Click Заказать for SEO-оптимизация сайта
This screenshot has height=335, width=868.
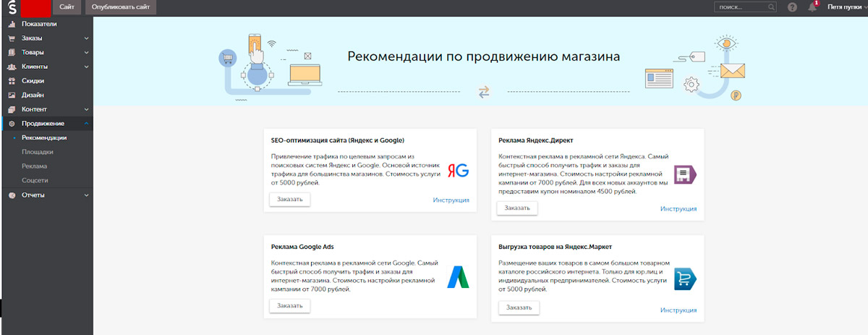click(x=290, y=199)
